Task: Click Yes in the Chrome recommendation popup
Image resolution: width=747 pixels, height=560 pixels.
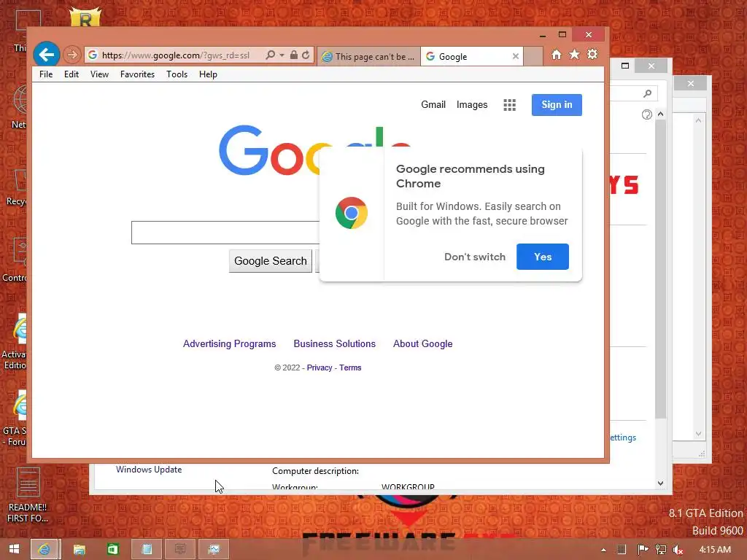Action: (542, 257)
